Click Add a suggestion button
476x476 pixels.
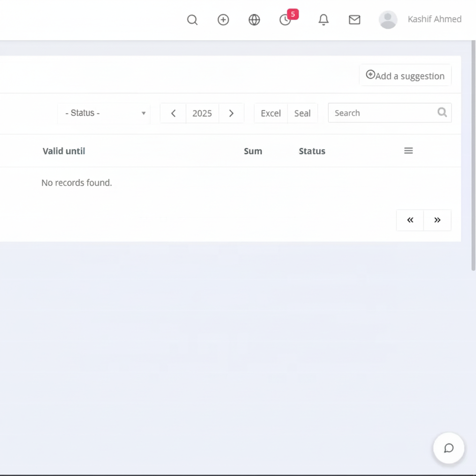[x=405, y=75]
